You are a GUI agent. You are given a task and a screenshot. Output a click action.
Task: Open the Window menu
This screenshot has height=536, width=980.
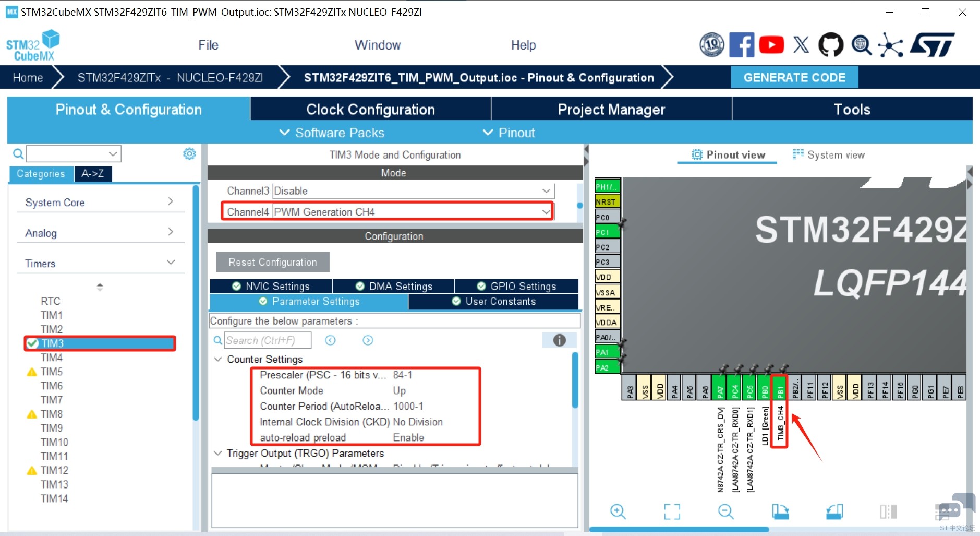click(x=378, y=45)
